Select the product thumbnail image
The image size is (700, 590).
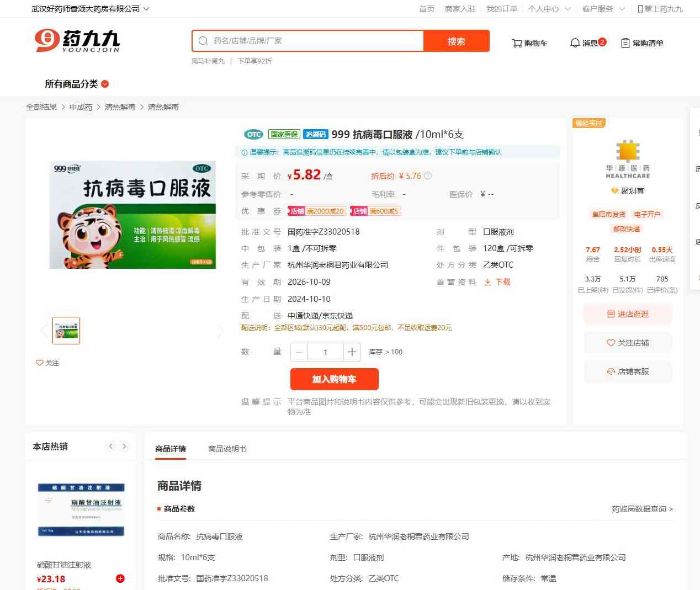click(66, 331)
